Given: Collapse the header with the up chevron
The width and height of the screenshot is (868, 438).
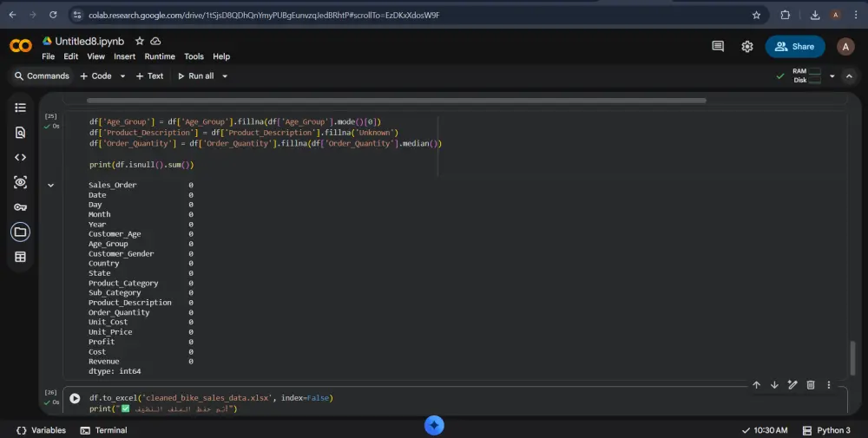Looking at the screenshot, I should 849,76.
